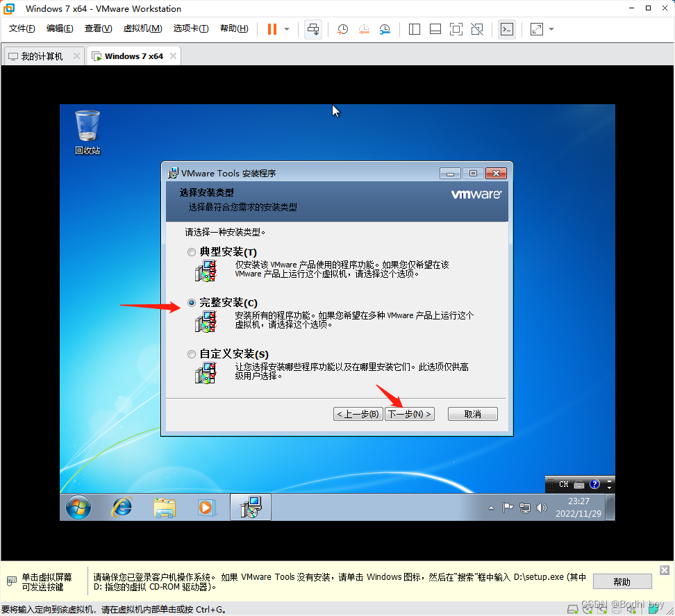This screenshot has width=675, height=616.
Task: Open the 回收站 desktop icon
Action: point(87,132)
